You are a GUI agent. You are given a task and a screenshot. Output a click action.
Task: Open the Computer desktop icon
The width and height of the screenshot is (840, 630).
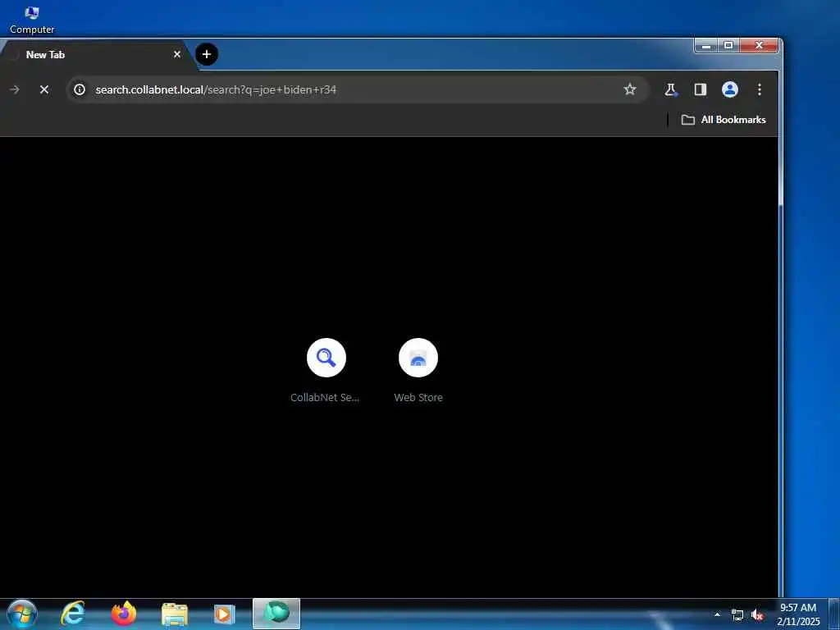pos(32,19)
